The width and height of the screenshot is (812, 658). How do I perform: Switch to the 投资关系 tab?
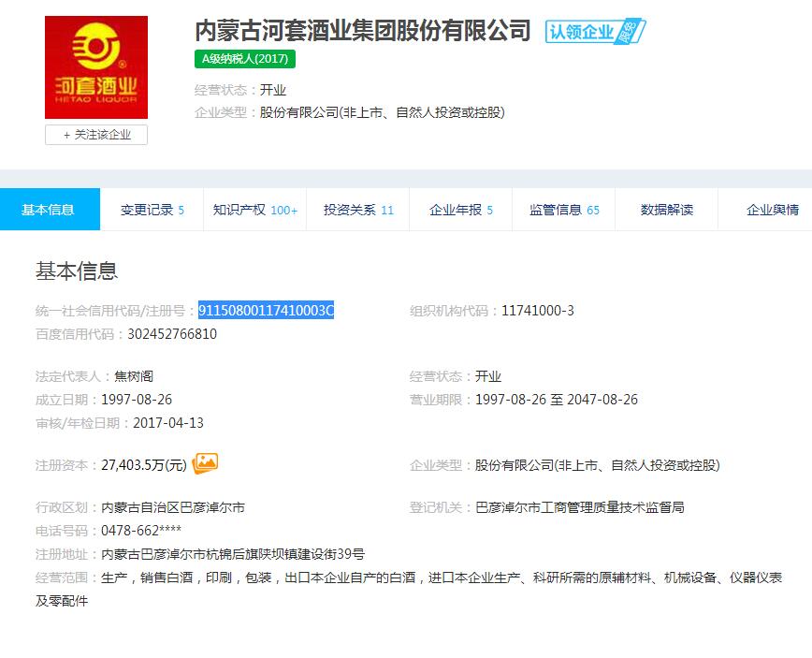[358, 210]
